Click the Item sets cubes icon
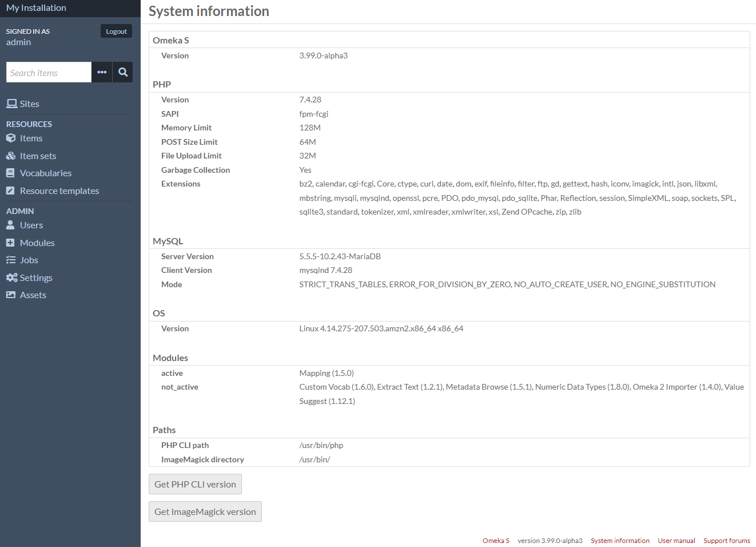756x547 pixels. 11,156
